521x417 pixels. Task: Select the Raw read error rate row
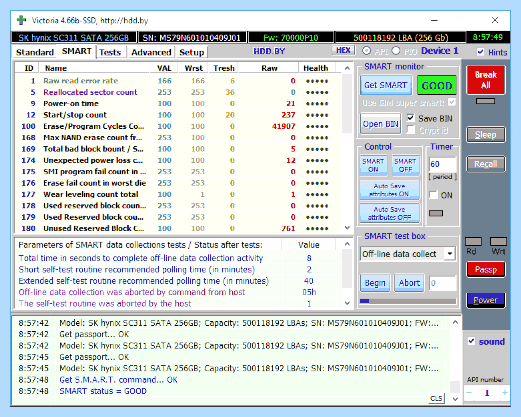point(178,81)
